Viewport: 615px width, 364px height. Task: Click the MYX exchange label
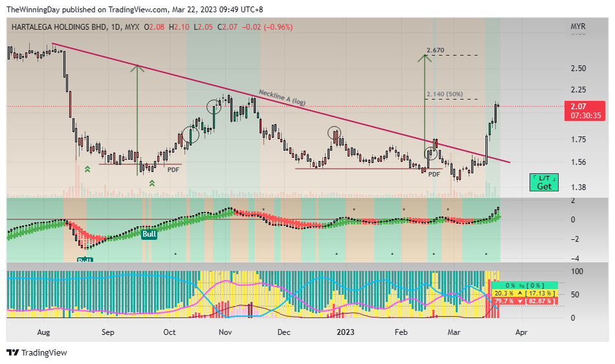132,27
